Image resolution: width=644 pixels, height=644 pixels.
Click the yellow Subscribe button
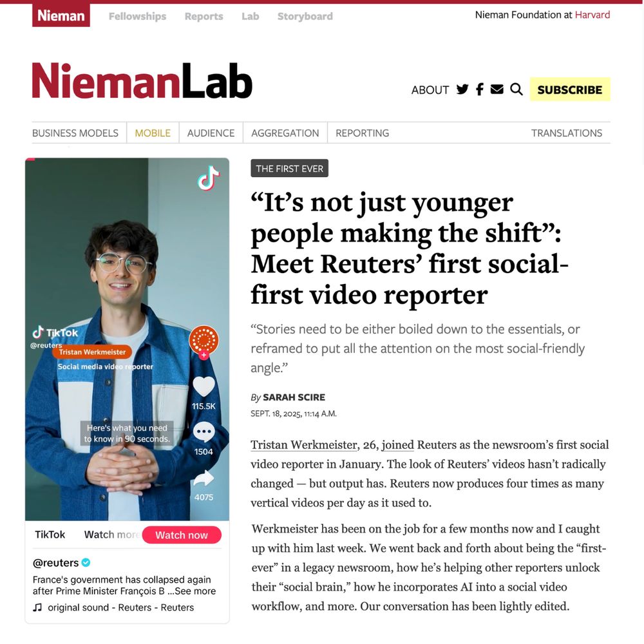(x=570, y=89)
